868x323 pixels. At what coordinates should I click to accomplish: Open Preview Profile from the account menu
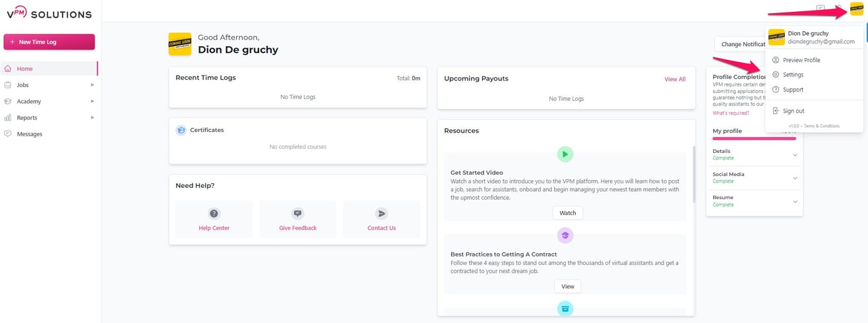point(801,60)
